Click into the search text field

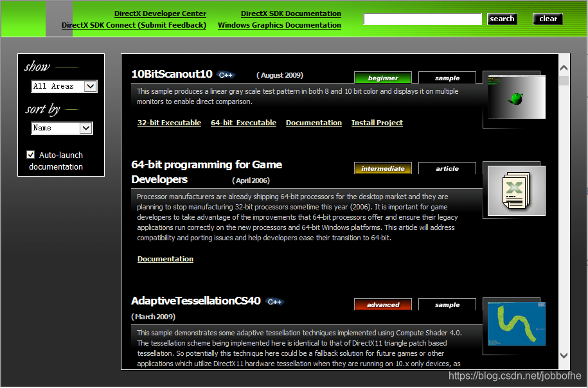click(x=423, y=19)
